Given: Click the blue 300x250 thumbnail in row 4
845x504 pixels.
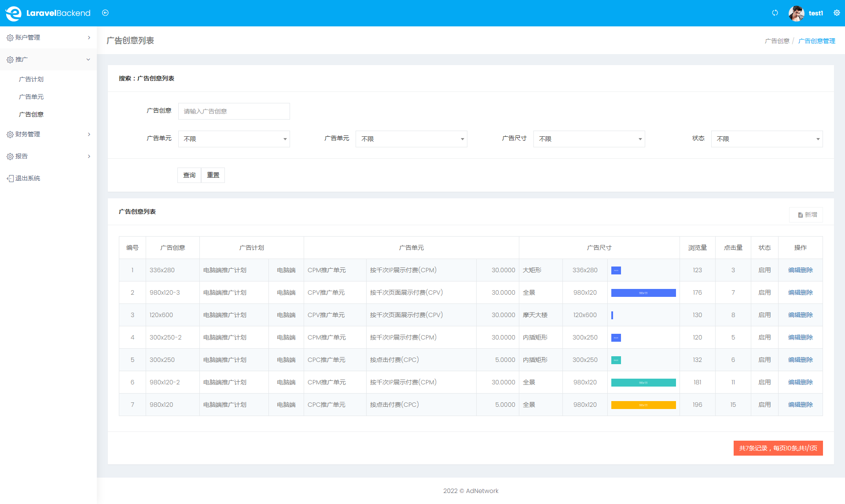Looking at the screenshot, I should point(616,338).
